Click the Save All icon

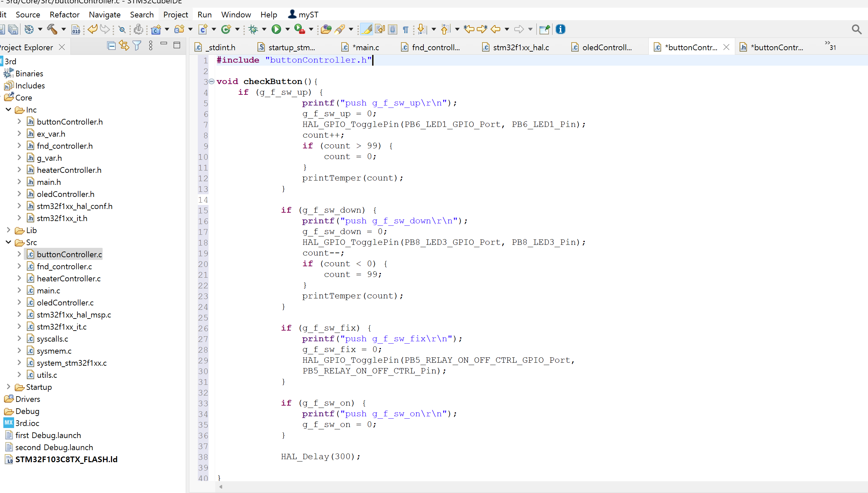click(x=13, y=29)
